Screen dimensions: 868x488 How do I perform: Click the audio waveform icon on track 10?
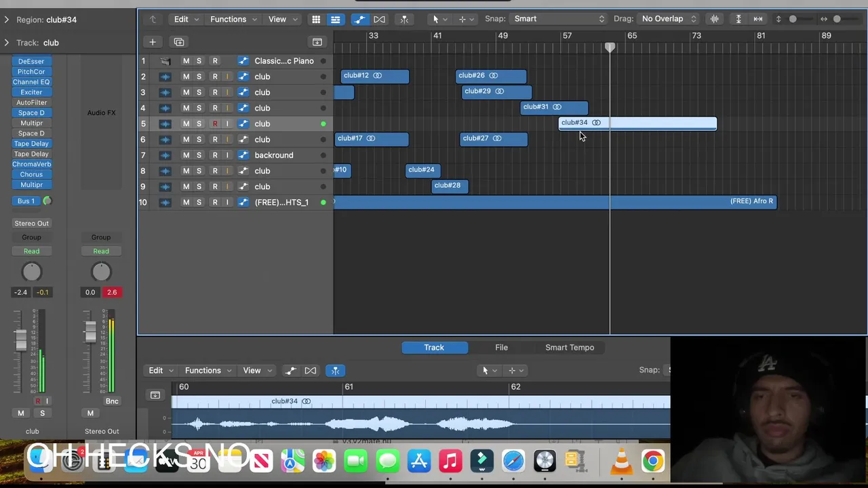(x=165, y=202)
